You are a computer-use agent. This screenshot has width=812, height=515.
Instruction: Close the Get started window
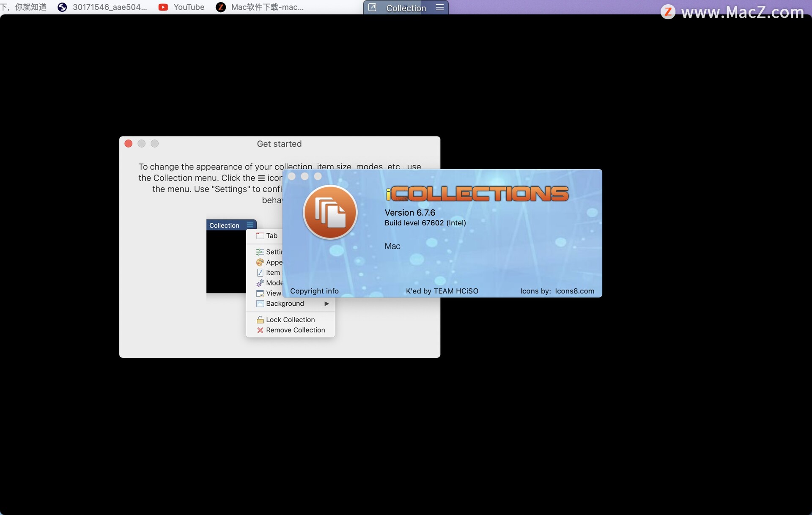129,144
